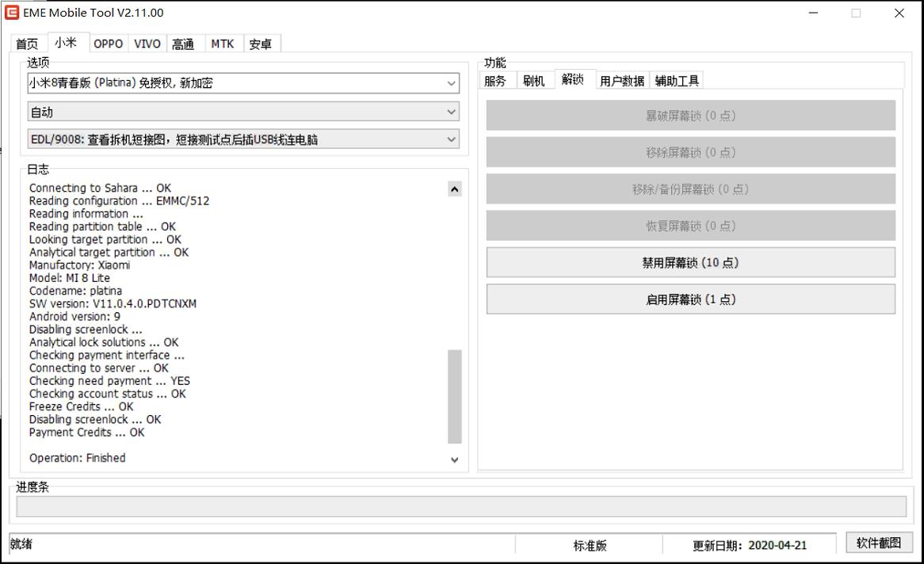Click the 恢复屏幕锁 button
This screenshot has height=564, width=924.
tap(691, 226)
